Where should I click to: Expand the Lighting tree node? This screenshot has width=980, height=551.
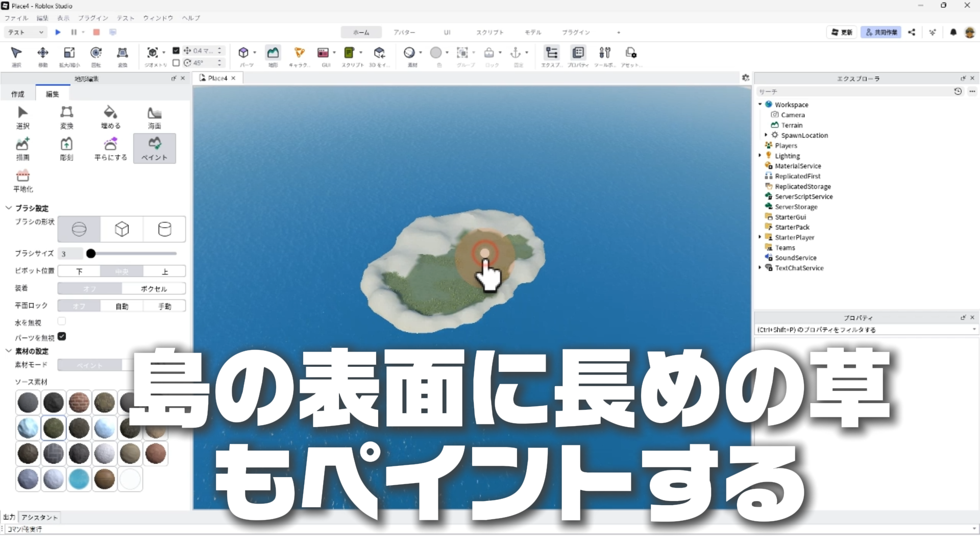coord(760,156)
